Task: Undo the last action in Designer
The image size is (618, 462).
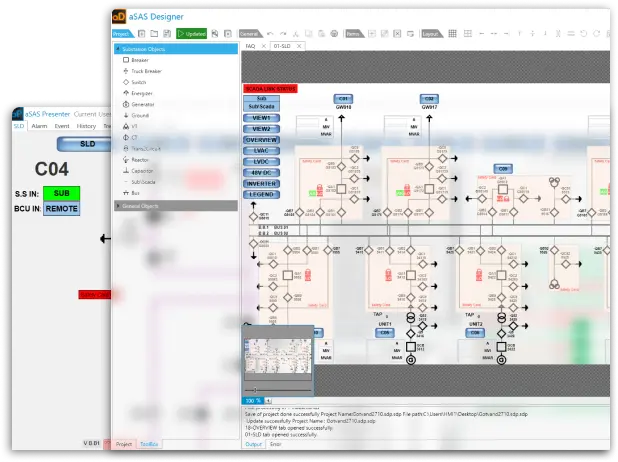Action: (270, 34)
